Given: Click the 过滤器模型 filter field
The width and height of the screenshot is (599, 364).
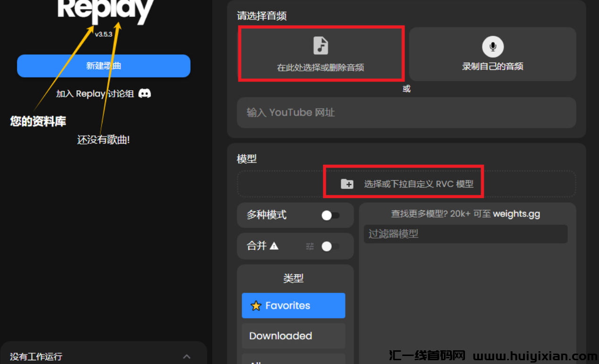Looking at the screenshot, I should click(x=465, y=234).
